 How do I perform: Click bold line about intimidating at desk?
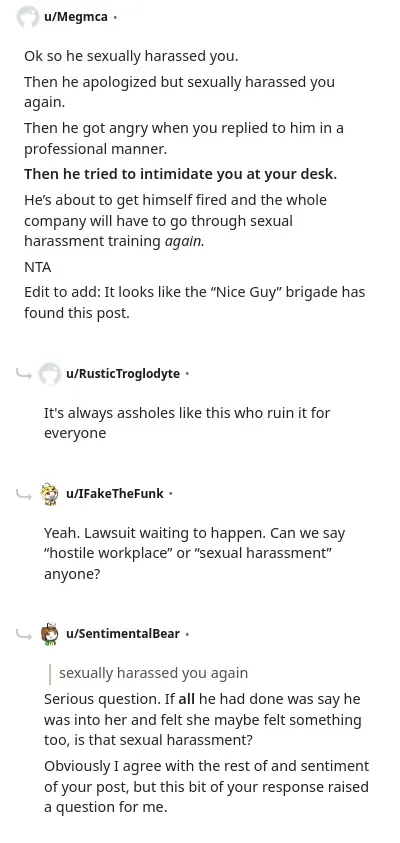180,175
